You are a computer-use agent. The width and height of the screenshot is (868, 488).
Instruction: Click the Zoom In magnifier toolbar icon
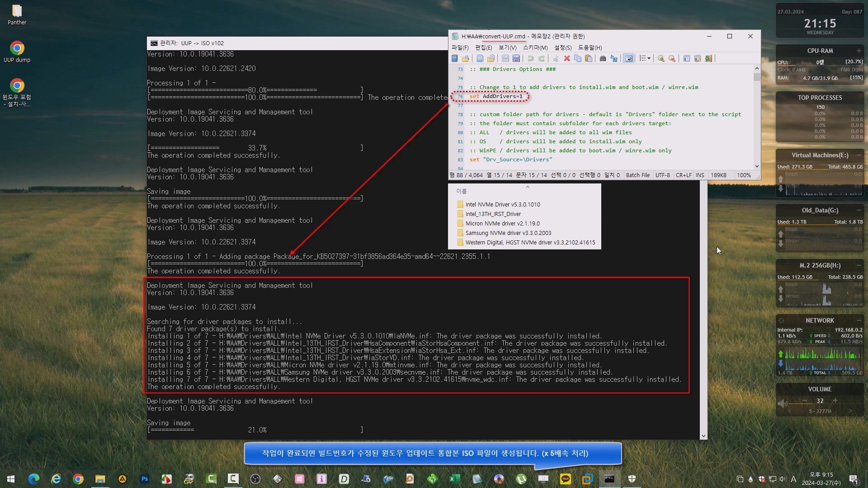(x=661, y=58)
